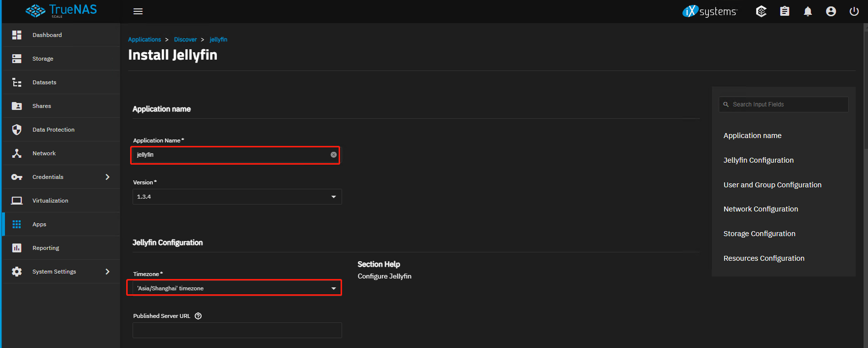Jump to Jellyfin Configuration section
Image resolution: width=868 pixels, height=348 pixels.
pyautogui.click(x=759, y=160)
